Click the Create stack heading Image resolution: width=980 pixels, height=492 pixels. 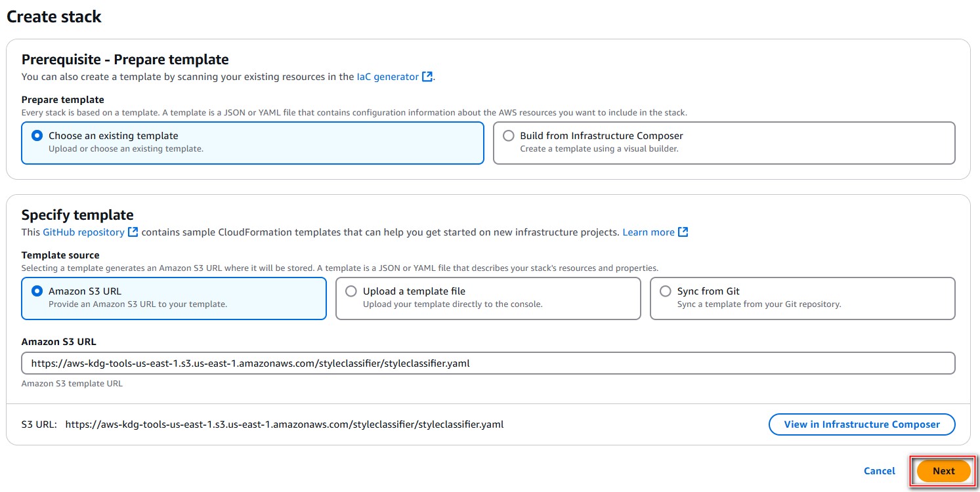coord(54,16)
